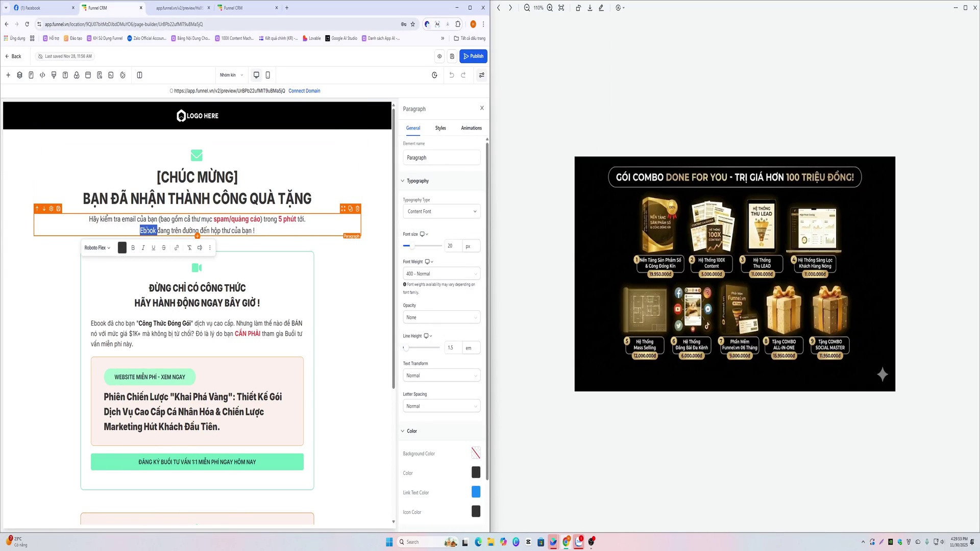Add a new element with plus icon
The width and height of the screenshot is (980, 551).
pos(8,75)
